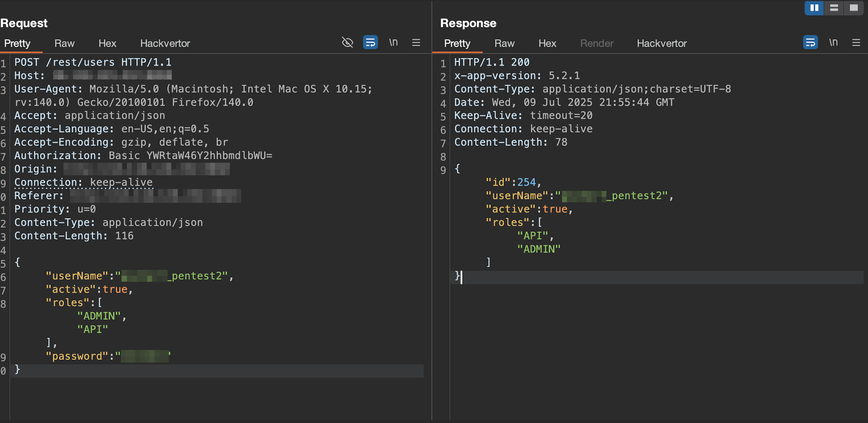Open Response Render tab
868x423 pixels.
tap(597, 43)
